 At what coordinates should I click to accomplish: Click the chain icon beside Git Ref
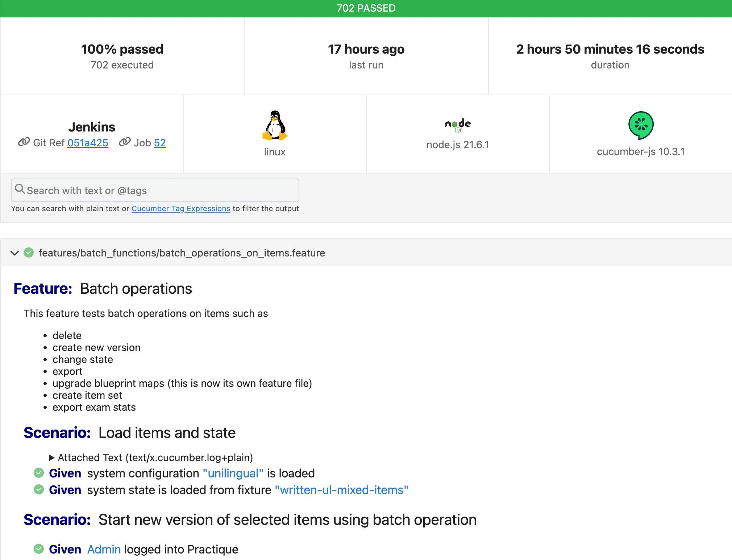(23, 142)
